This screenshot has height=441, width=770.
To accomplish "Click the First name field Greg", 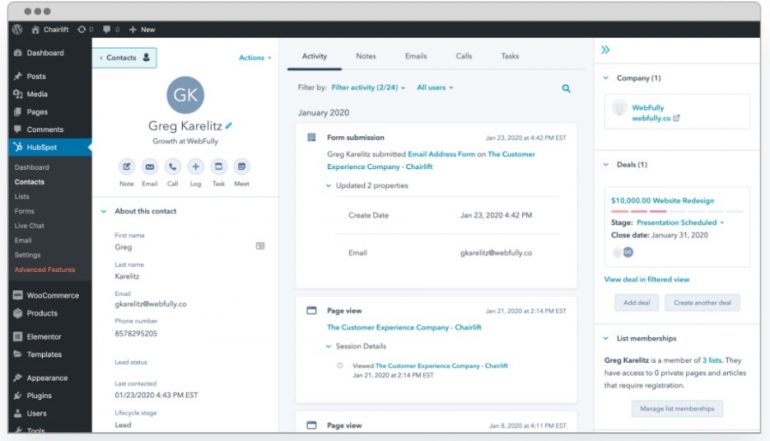I will (x=123, y=247).
